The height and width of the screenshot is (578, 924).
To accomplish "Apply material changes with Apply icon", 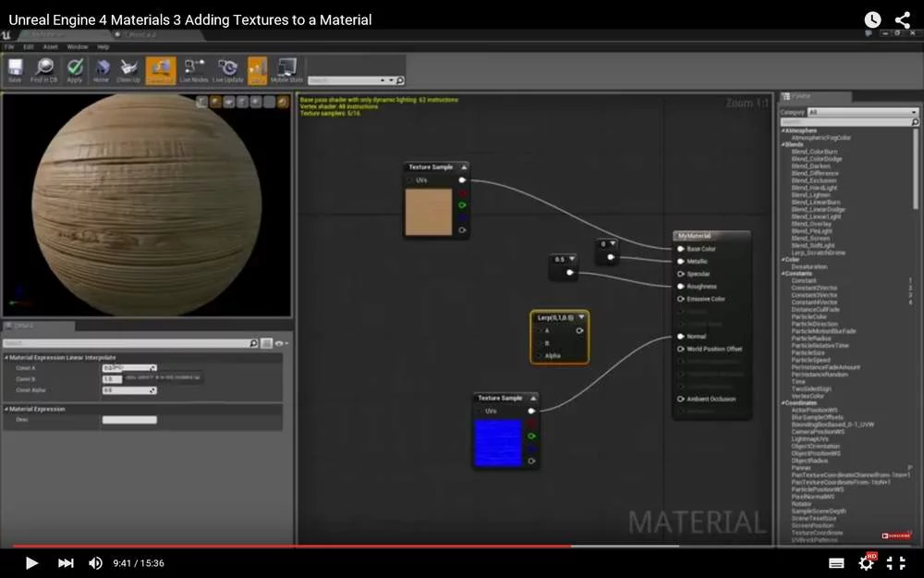I will [x=75, y=68].
